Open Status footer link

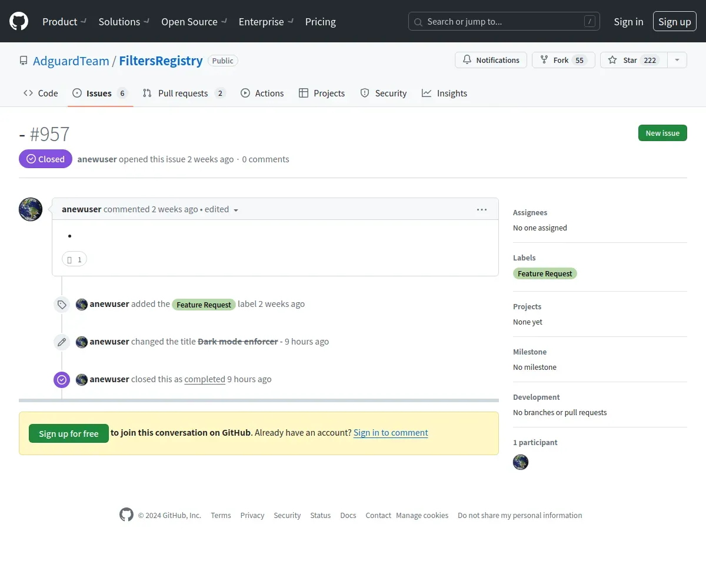[321, 515]
